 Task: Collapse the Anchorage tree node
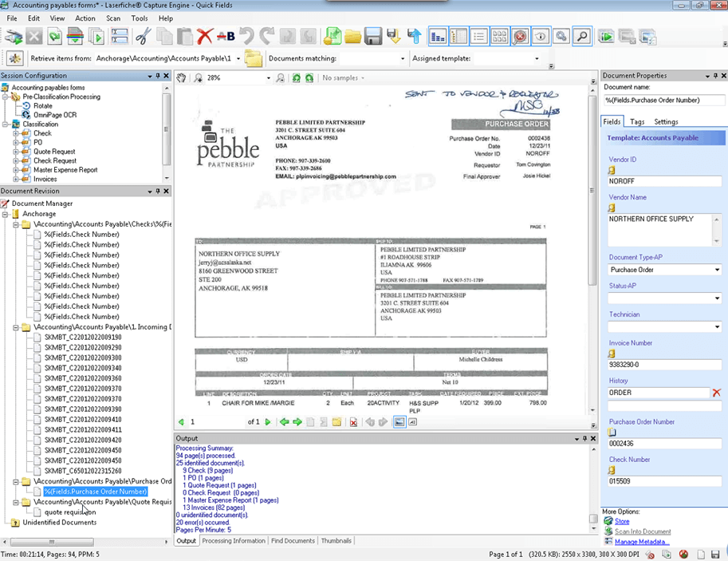click(x=6, y=215)
